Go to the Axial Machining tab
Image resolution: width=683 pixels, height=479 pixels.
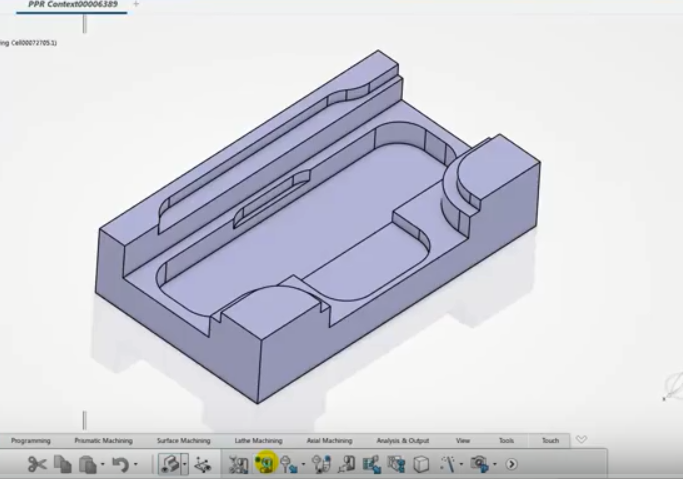[329, 441]
